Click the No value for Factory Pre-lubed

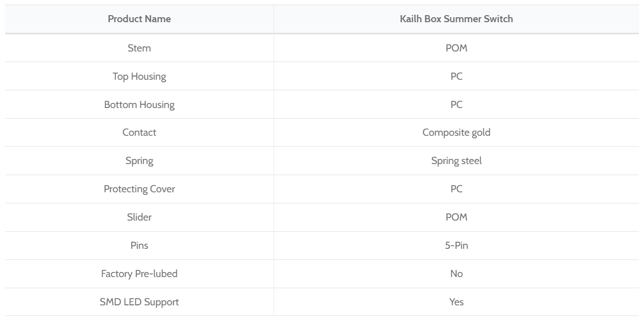tap(456, 274)
